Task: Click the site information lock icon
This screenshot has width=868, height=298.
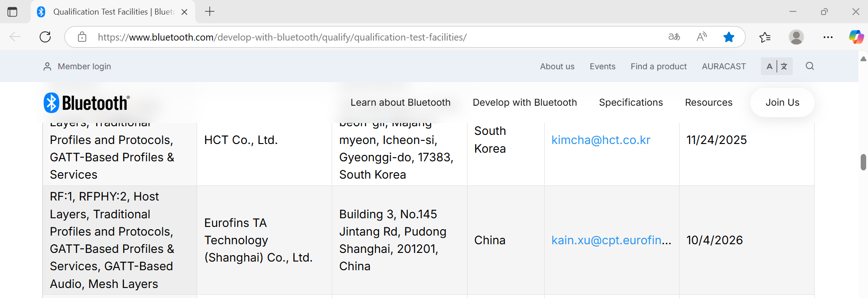Action: (x=82, y=37)
